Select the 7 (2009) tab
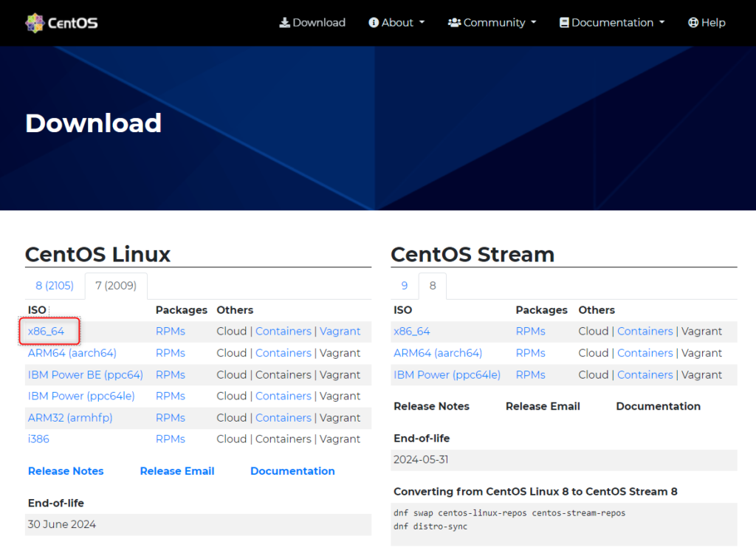The image size is (756, 553). [116, 286]
